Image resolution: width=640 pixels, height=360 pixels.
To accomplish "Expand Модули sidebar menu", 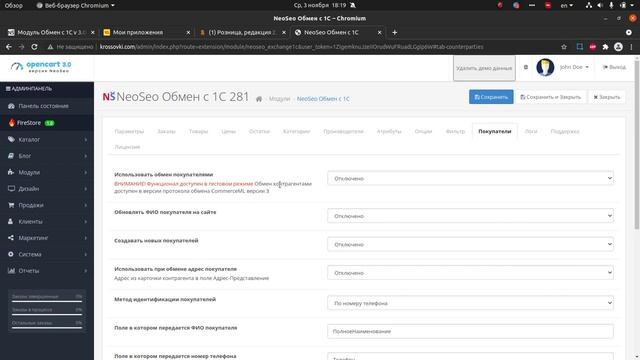I will [x=47, y=172].
